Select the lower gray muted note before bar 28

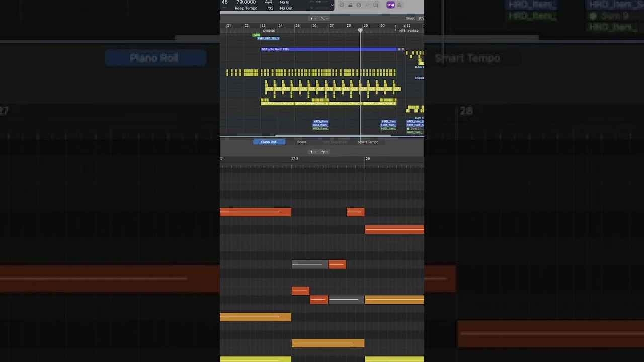coord(346,300)
